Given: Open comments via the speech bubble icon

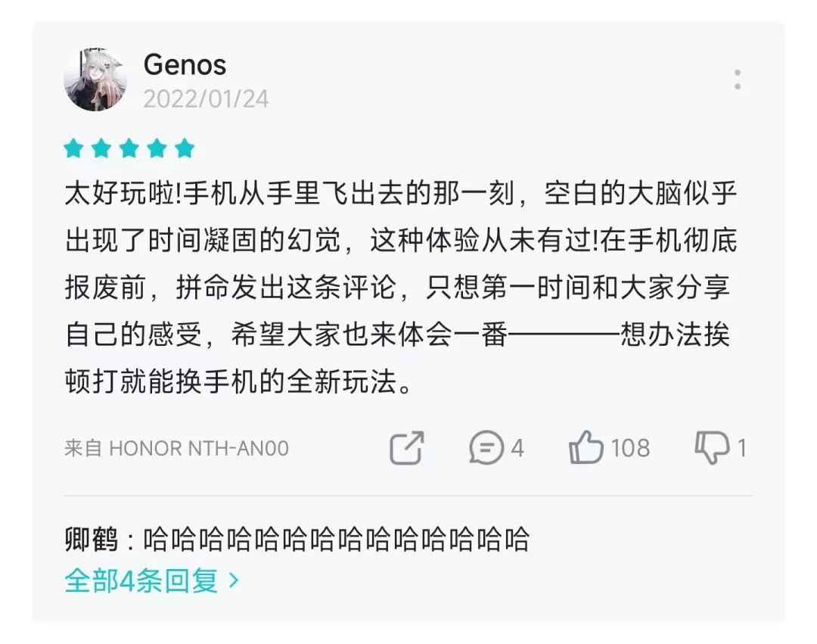Looking at the screenshot, I should pos(486,448).
